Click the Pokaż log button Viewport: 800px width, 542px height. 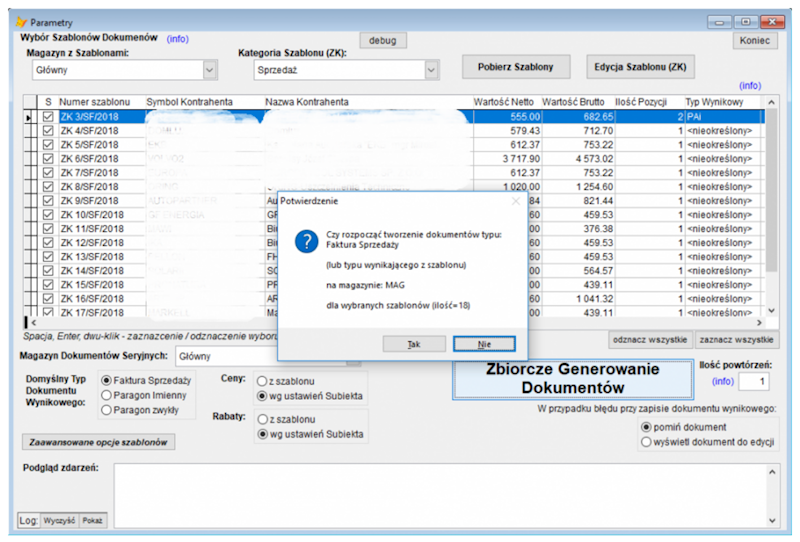click(x=92, y=521)
